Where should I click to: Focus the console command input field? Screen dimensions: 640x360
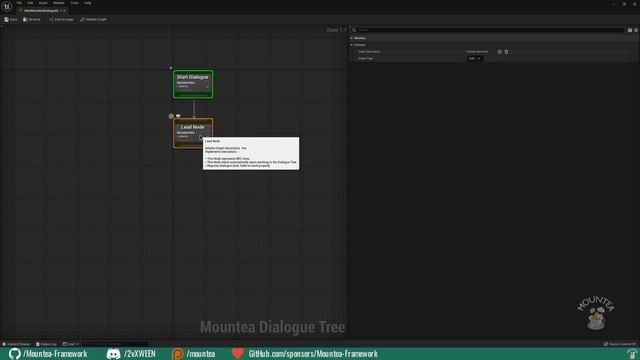click(x=115, y=344)
